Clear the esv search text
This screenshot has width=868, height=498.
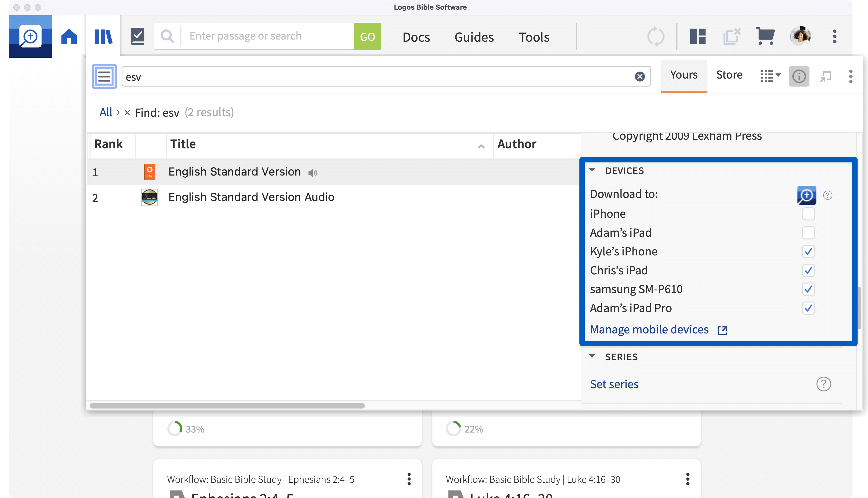(x=640, y=77)
